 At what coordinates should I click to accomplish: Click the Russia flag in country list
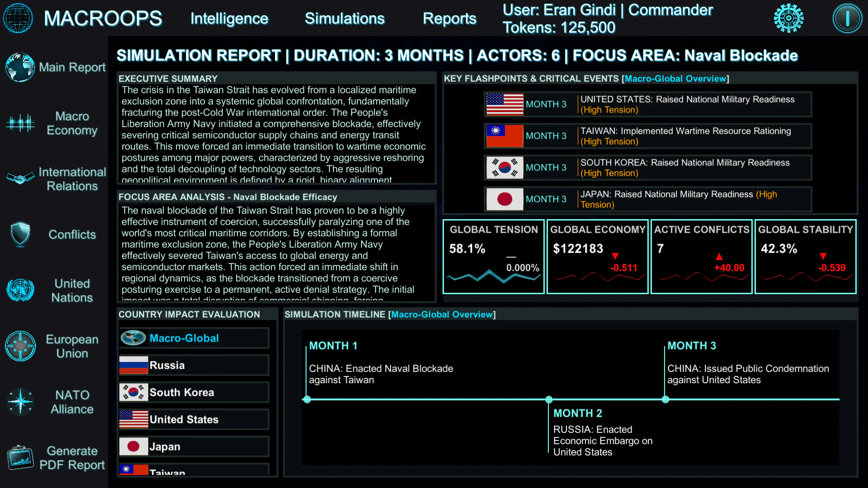[x=133, y=365]
